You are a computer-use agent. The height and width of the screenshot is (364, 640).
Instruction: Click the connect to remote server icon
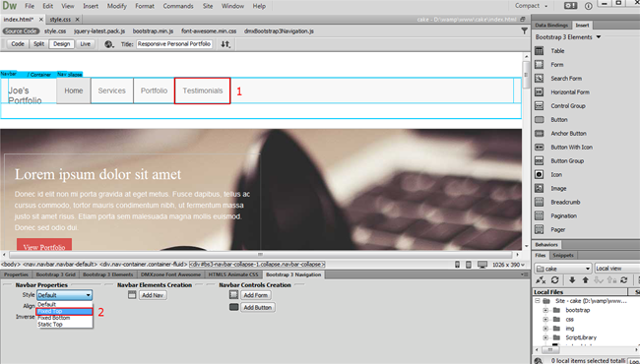pyautogui.click(x=541, y=280)
